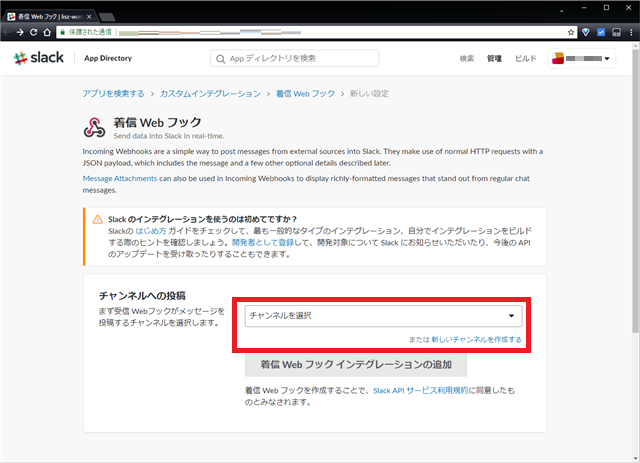
Task: Focus the App ディレクトリを検索 field
Action: (x=295, y=58)
